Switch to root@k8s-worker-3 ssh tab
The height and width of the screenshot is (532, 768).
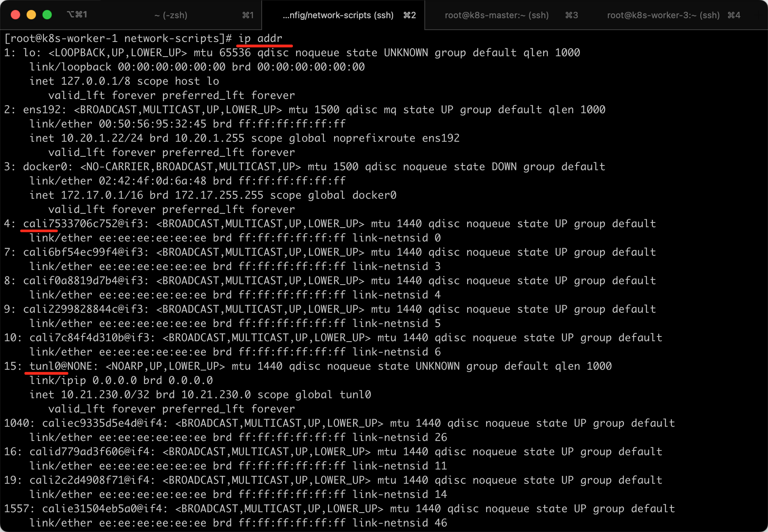[663, 15]
